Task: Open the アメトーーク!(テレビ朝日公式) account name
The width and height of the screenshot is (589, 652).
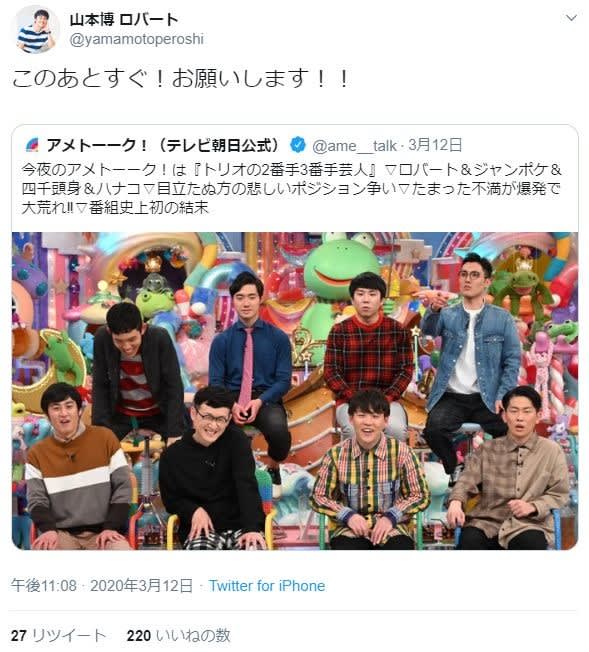Action: pyautogui.click(x=163, y=145)
